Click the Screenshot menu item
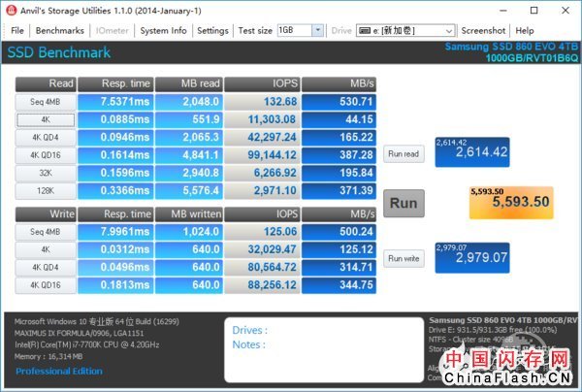Screen dimensions: 582x392 click(x=483, y=30)
